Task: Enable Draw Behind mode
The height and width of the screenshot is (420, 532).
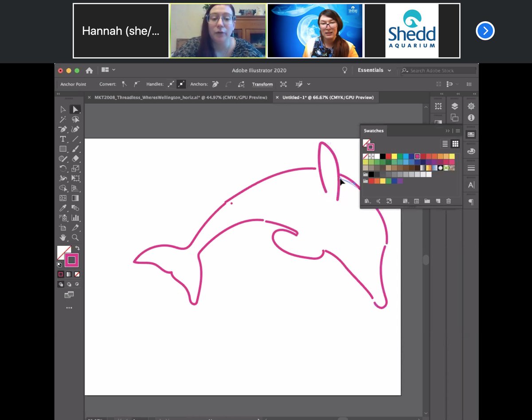Action: [69, 284]
